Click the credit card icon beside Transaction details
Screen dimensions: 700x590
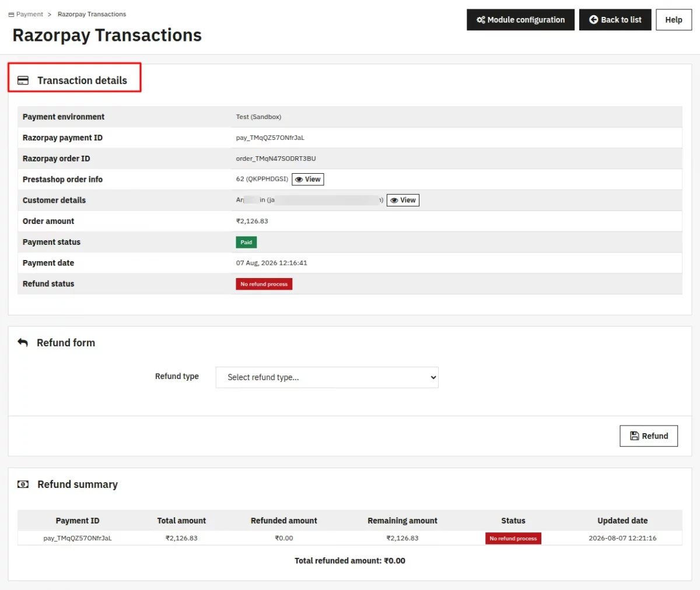(x=23, y=80)
